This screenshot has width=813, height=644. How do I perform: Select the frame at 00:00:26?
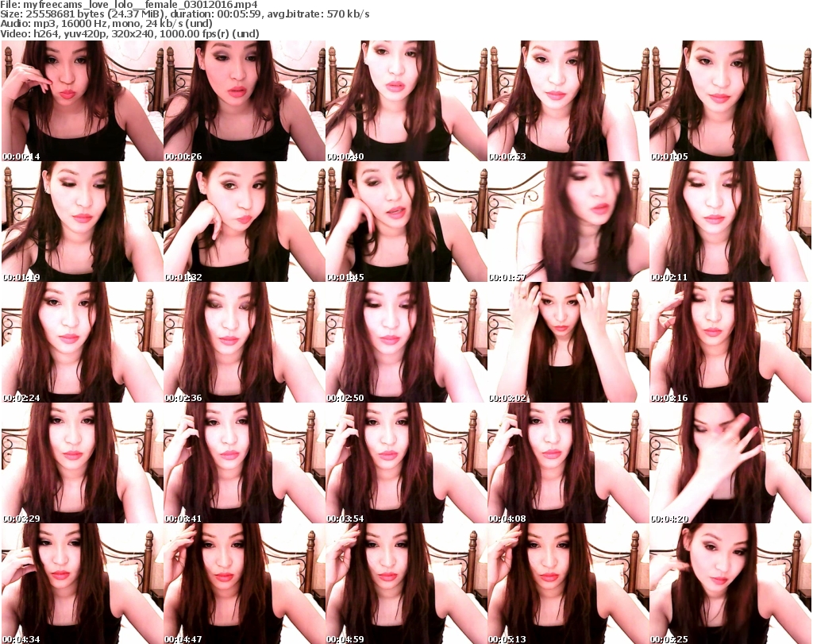[x=244, y=102]
